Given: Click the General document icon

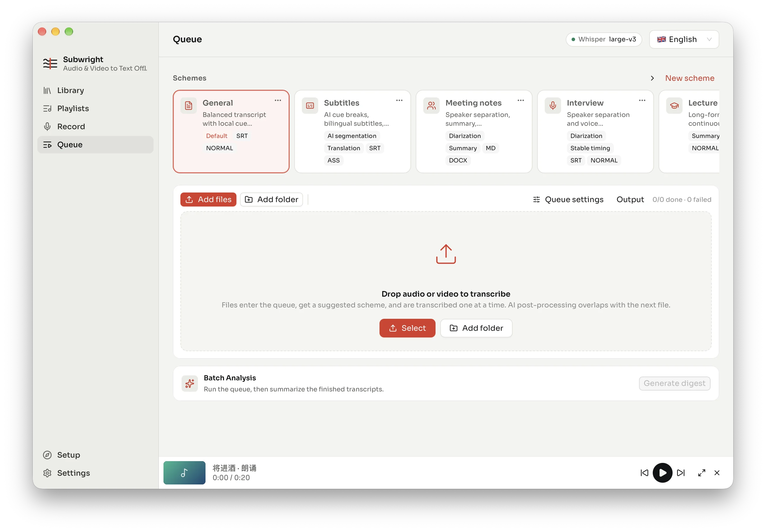Looking at the screenshot, I should click(x=189, y=106).
